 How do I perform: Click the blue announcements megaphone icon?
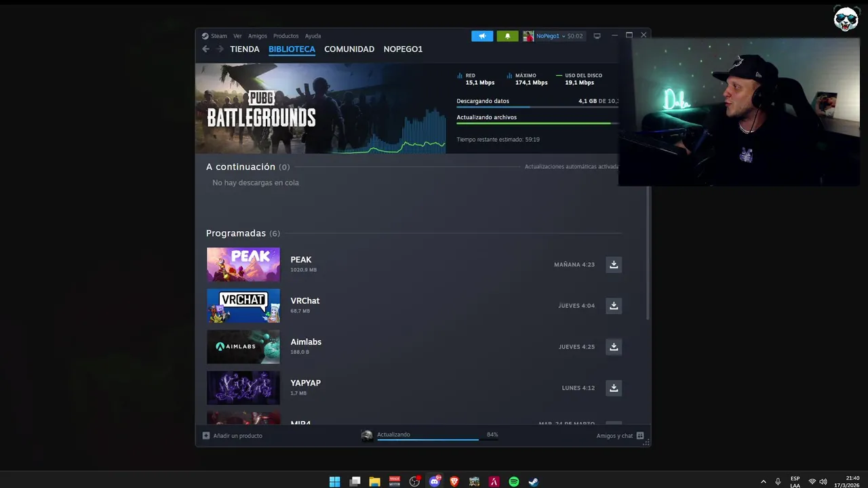tap(482, 36)
